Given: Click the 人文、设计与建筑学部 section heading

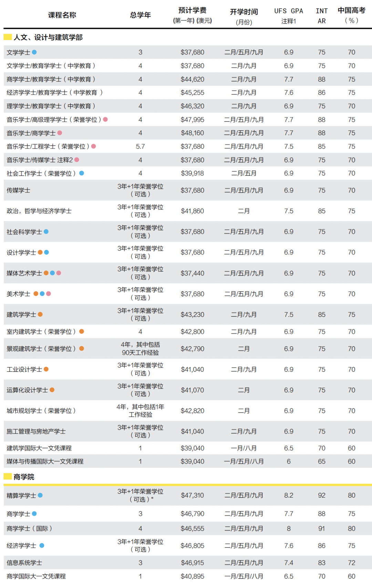Looking at the screenshot, I should 48,37.
